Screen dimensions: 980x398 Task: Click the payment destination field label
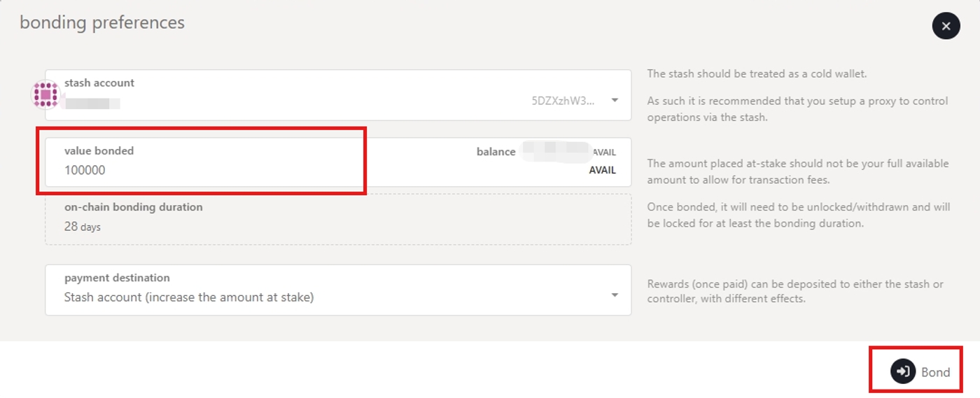(117, 278)
